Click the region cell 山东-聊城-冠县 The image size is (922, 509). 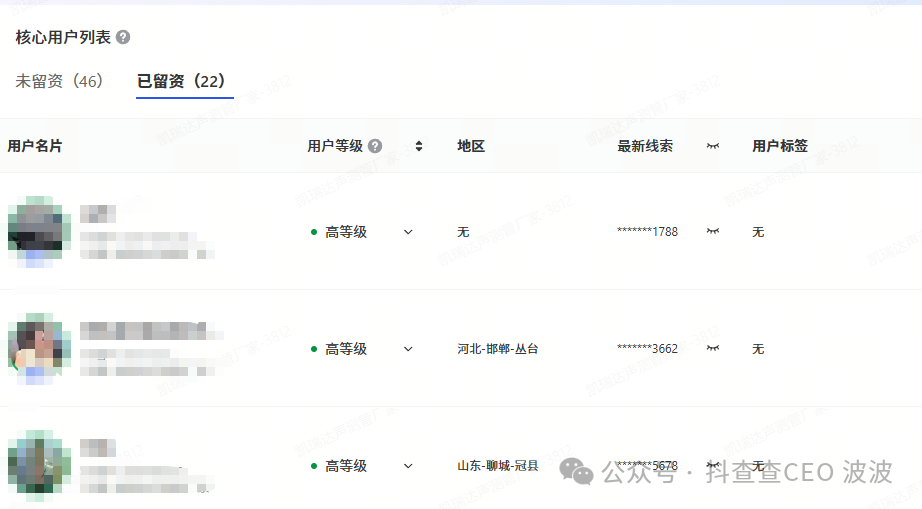(x=497, y=466)
